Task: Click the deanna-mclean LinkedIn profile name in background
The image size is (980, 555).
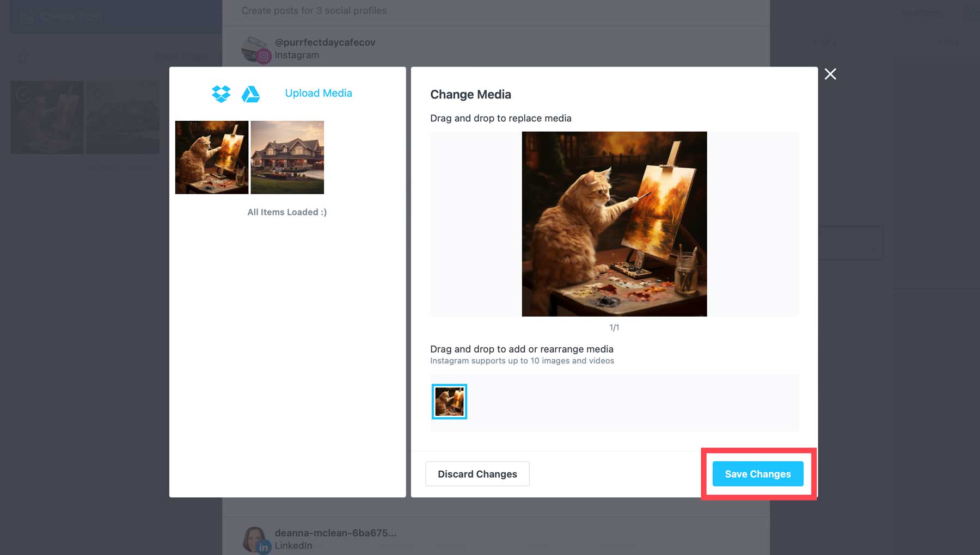Action: tap(335, 533)
